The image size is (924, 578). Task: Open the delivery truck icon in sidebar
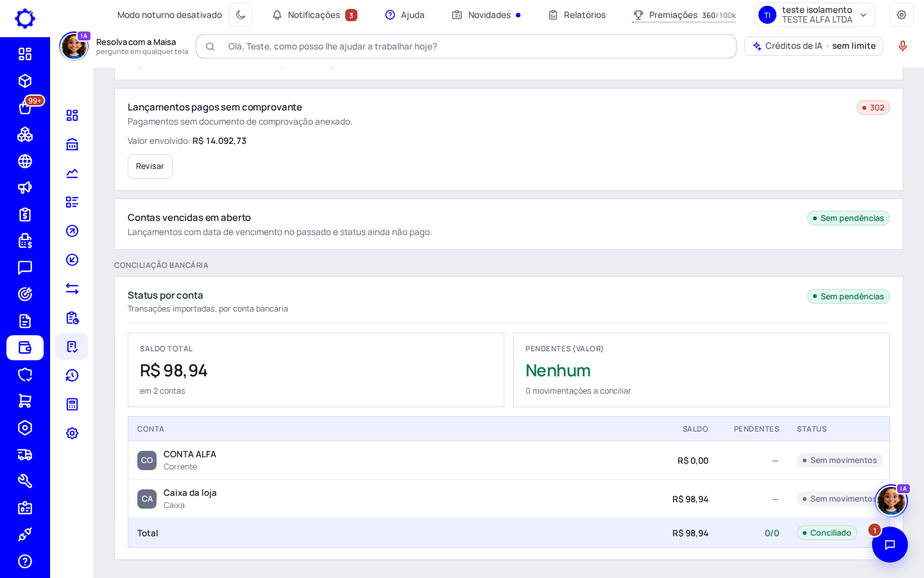[25, 455]
